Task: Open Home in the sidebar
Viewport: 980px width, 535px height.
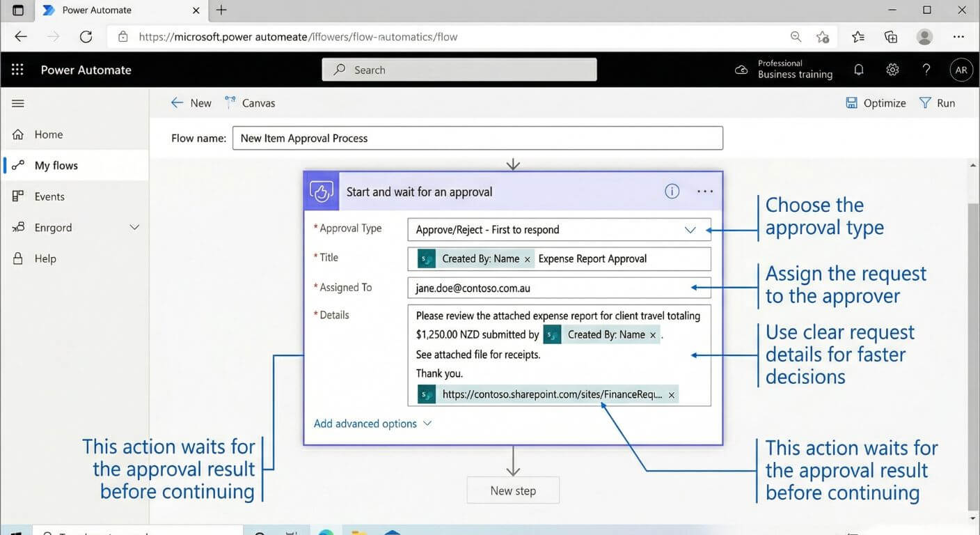Action: click(48, 134)
